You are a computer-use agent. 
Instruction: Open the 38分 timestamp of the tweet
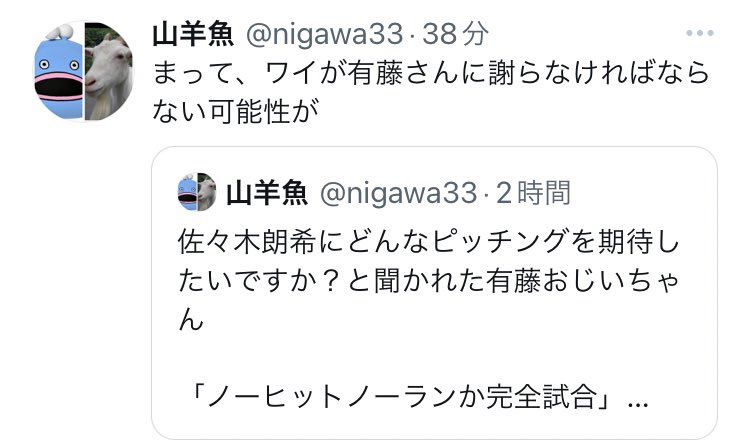pyautogui.click(x=456, y=34)
